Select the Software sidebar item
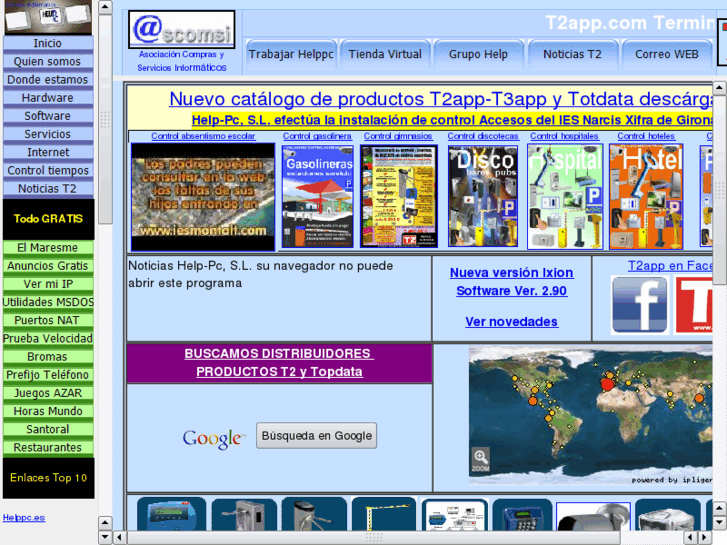The width and height of the screenshot is (727, 545). [48, 115]
